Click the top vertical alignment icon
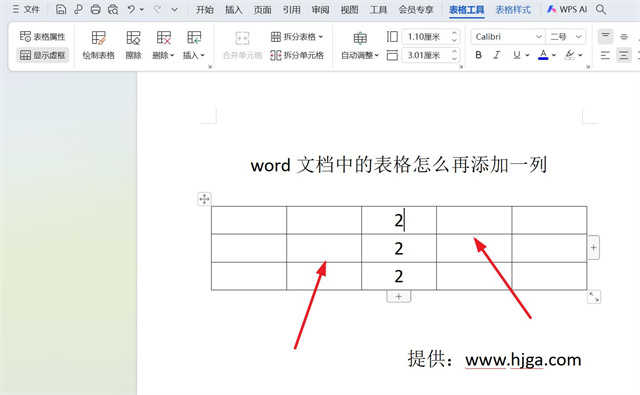 pos(606,37)
